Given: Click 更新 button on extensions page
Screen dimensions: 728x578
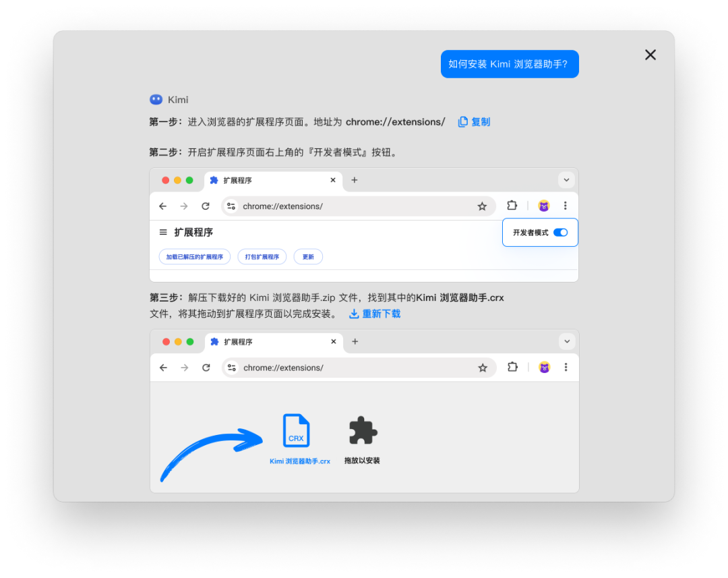Looking at the screenshot, I should point(308,257).
